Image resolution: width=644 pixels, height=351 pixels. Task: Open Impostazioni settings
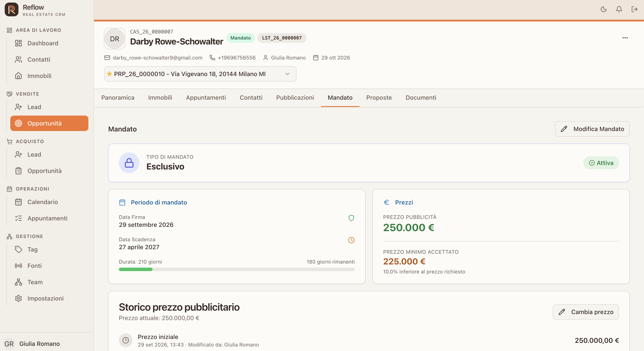(49, 298)
